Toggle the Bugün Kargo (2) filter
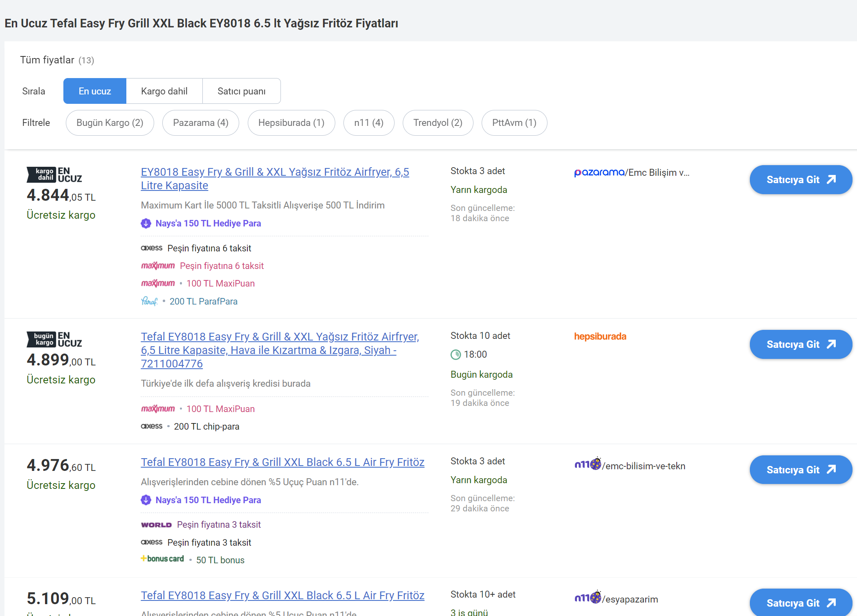This screenshot has width=857, height=616. (110, 123)
